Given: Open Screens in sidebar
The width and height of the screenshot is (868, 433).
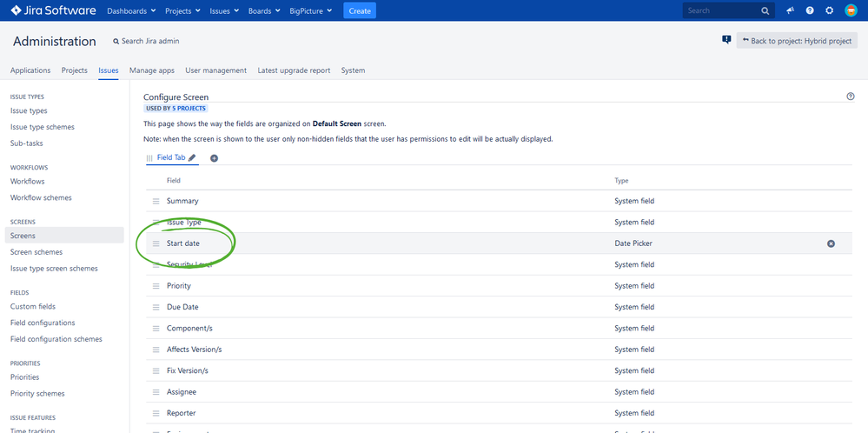Looking at the screenshot, I should (63, 236).
